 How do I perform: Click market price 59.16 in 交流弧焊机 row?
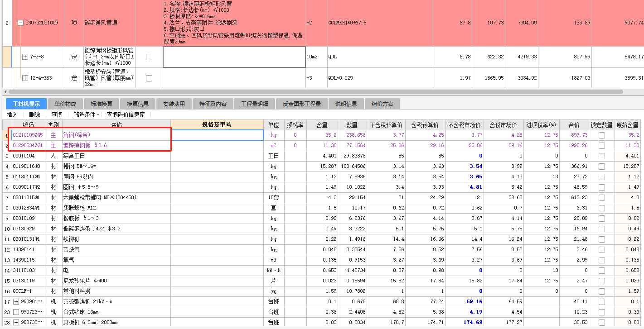464,301
